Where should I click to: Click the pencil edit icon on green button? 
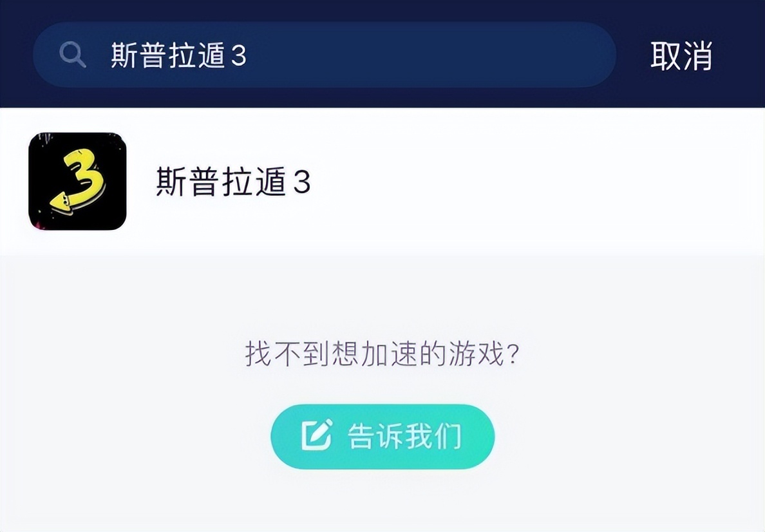coord(317,434)
